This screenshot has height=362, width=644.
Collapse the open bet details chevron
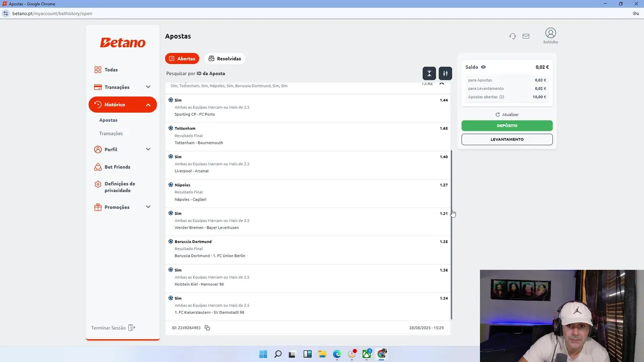pyautogui.click(x=442, y=83)
